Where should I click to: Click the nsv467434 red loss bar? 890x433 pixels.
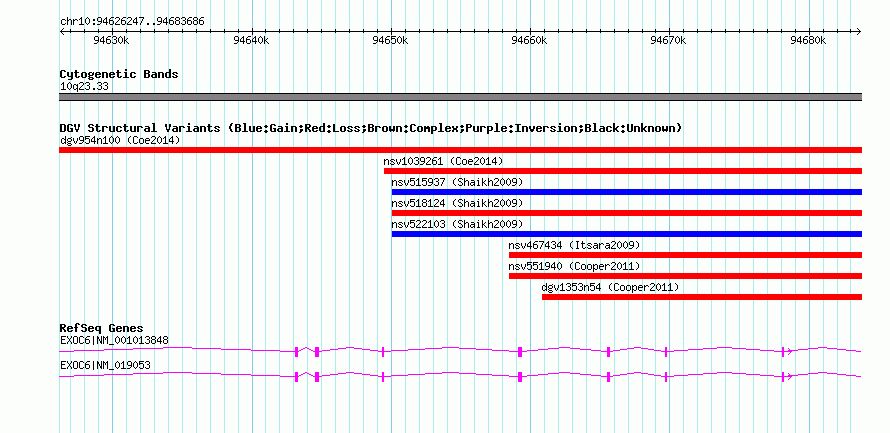pos(685,255)
